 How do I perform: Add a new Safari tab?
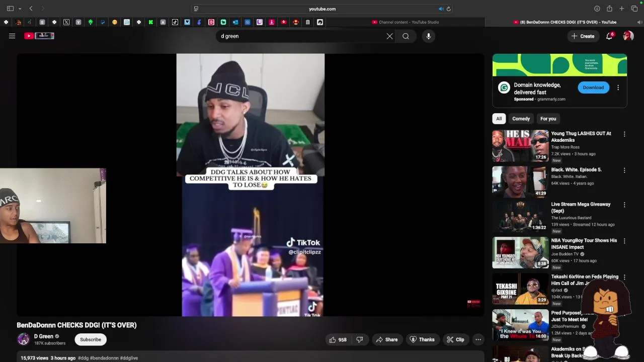622,9
